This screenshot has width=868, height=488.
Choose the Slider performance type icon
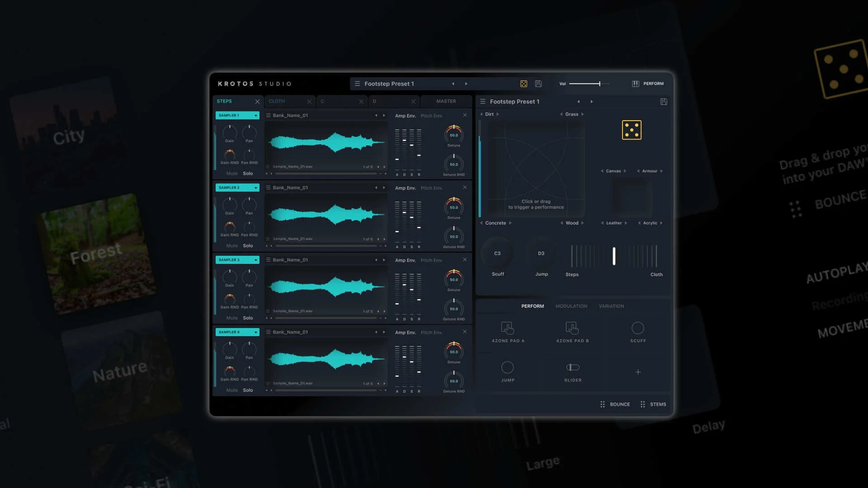tap(572, 367)
